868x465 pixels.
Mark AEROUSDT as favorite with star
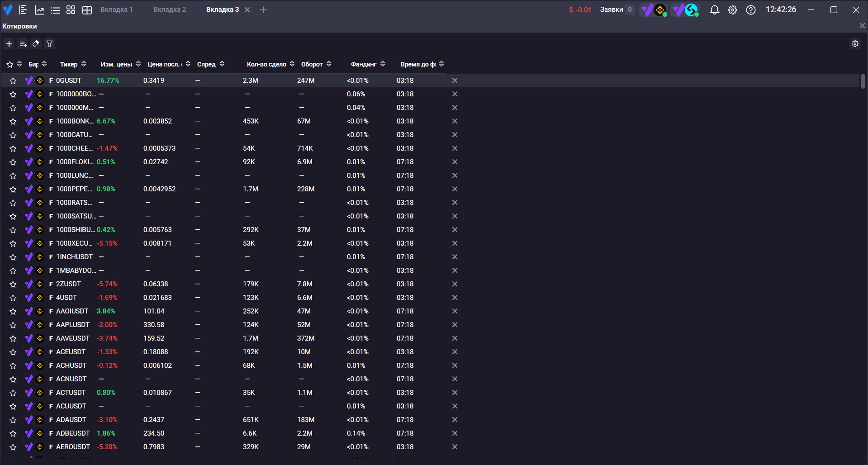click(13, 447)
